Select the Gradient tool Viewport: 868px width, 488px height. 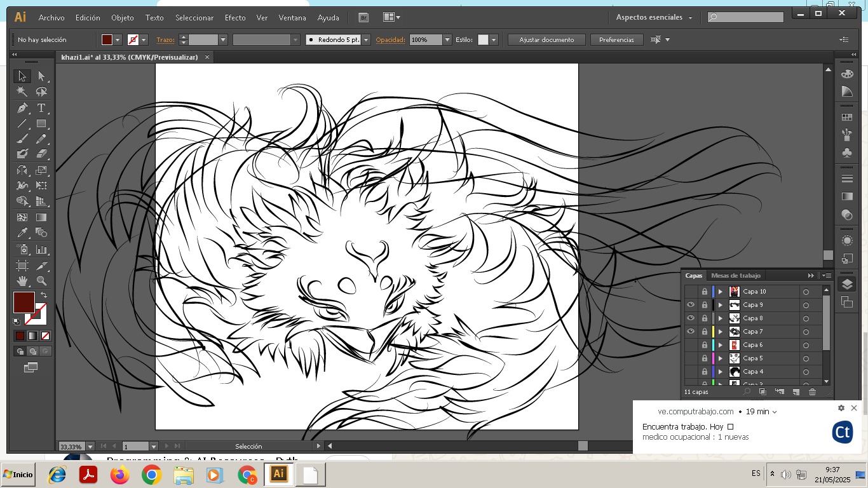coord(41,217)
